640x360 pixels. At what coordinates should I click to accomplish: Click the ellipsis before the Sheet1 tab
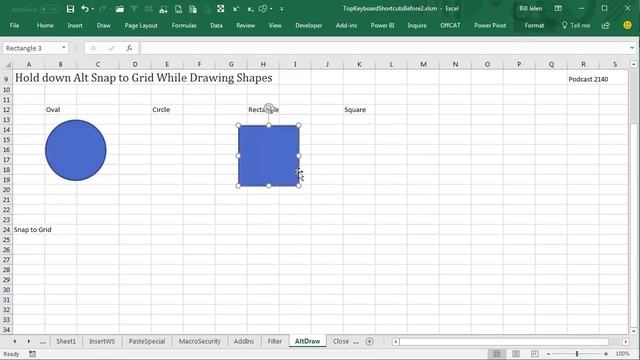pyautogui.click(x=43, y=342)
